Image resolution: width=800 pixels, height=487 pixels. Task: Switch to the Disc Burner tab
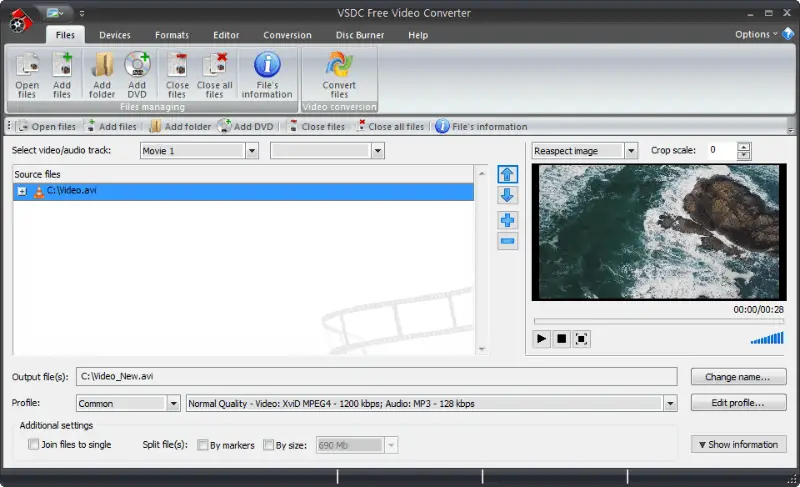coord(360,35)
